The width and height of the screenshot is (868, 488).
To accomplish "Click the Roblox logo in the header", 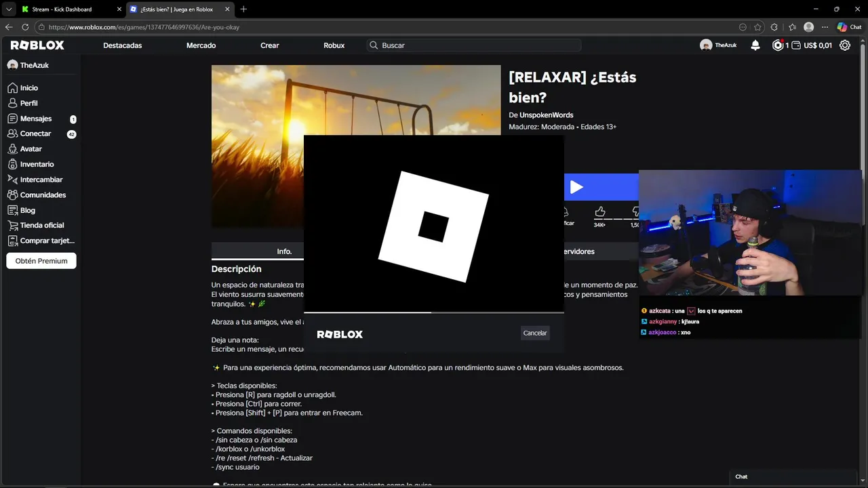I will [37, 45].
